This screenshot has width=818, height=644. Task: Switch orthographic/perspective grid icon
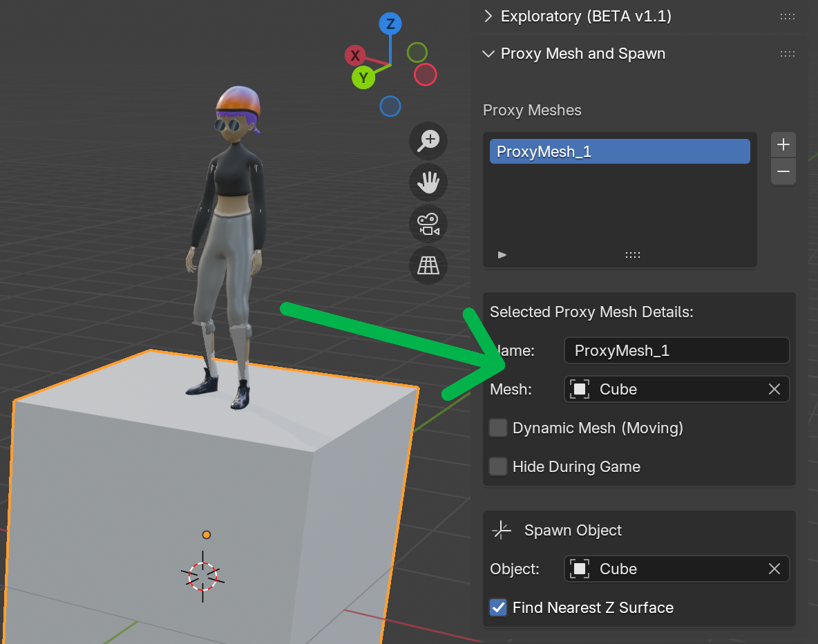pyautogui.click(x=428, y=265)
